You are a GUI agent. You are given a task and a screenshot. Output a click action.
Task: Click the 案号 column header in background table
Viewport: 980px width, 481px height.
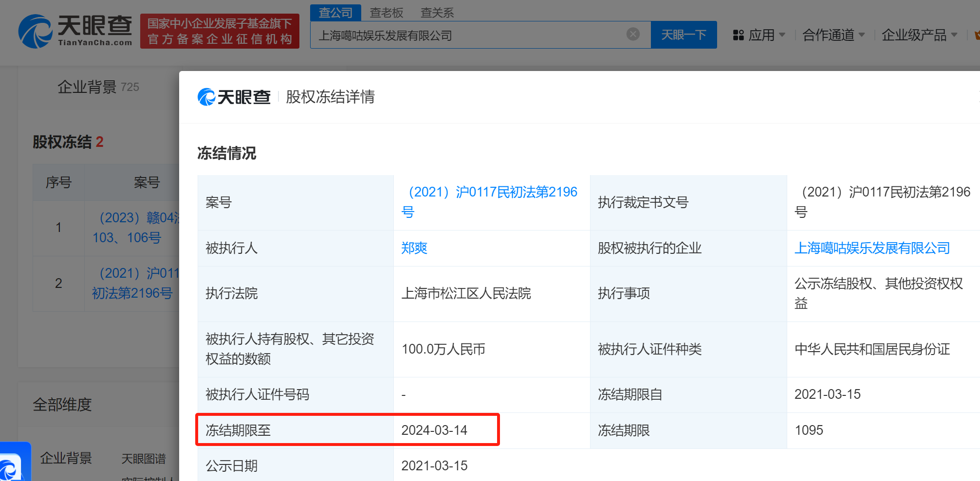point(147,182)
